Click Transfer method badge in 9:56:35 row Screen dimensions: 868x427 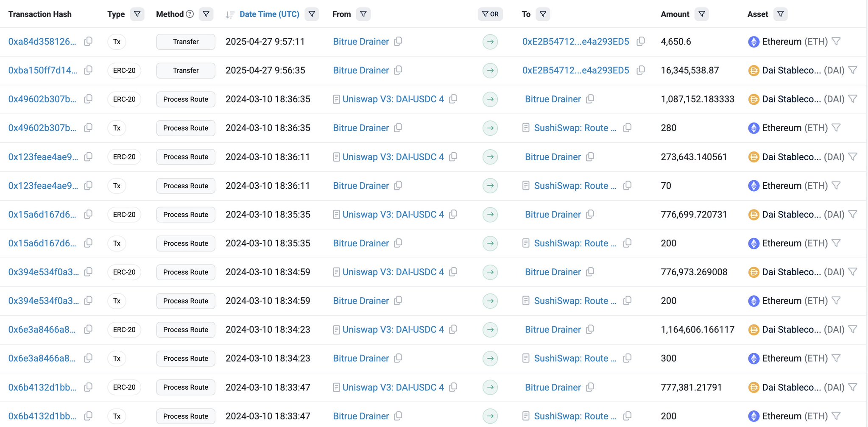186,70
